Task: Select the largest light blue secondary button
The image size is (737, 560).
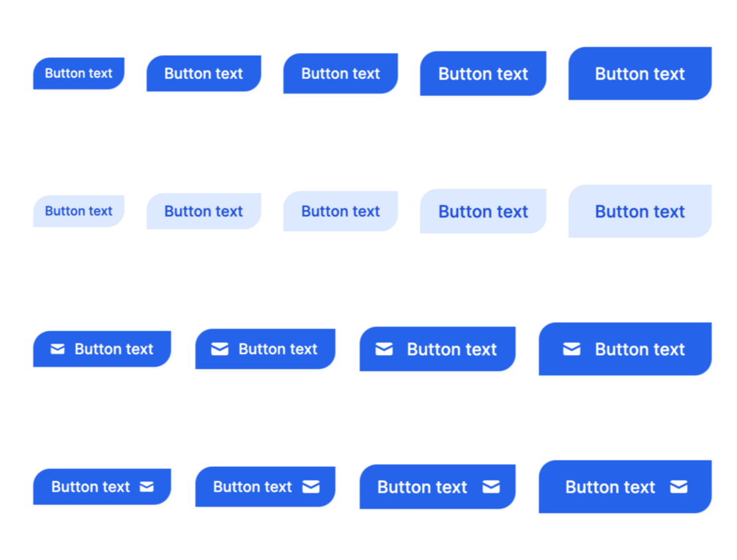Action: [x=640, y=211]
